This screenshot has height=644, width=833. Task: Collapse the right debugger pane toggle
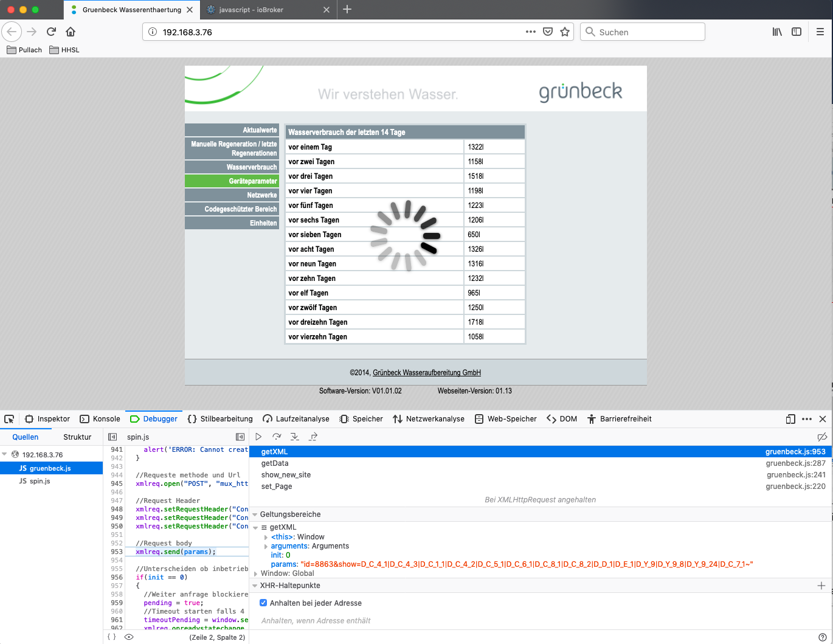point(240,437)
